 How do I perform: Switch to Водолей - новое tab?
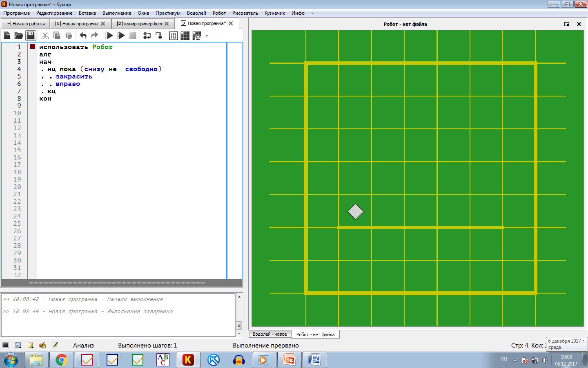click(269, 334)
